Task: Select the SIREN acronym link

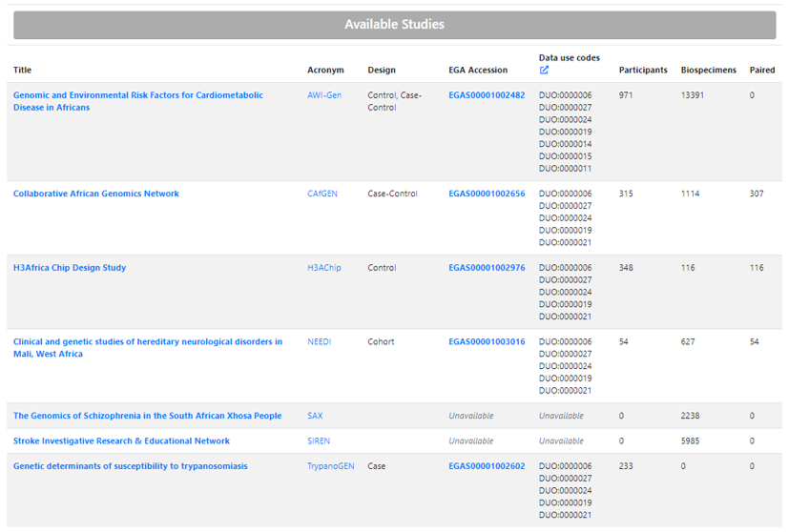Action: click(x=319, y=440)
